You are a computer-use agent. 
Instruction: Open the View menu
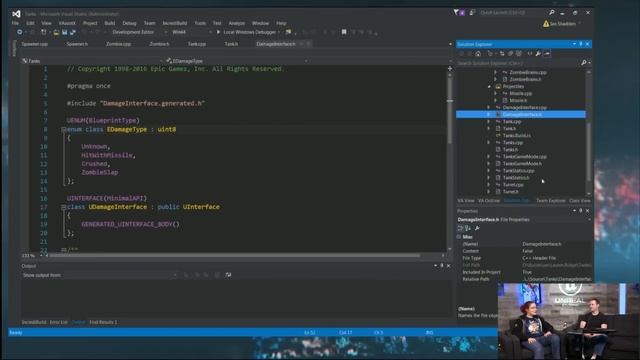[46, 23]
